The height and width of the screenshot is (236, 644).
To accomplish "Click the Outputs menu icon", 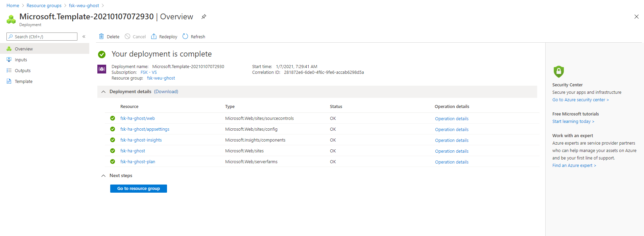I will tap(9, 70).
